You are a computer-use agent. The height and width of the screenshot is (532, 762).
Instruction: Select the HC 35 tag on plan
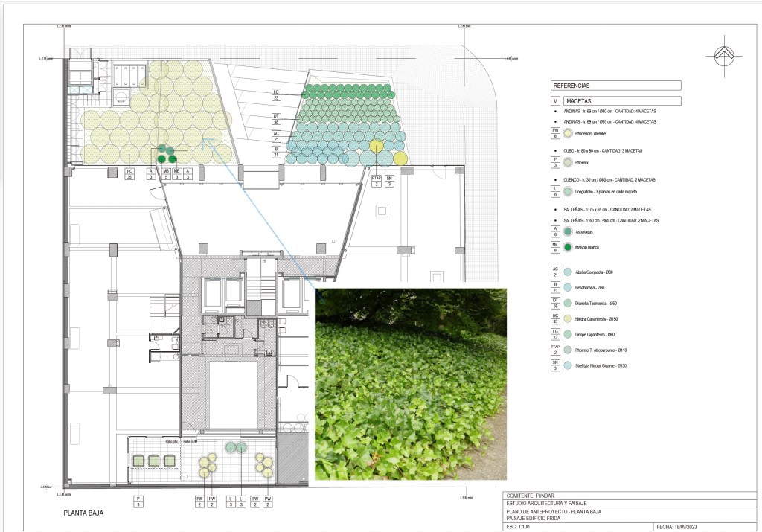coord(130,173)
